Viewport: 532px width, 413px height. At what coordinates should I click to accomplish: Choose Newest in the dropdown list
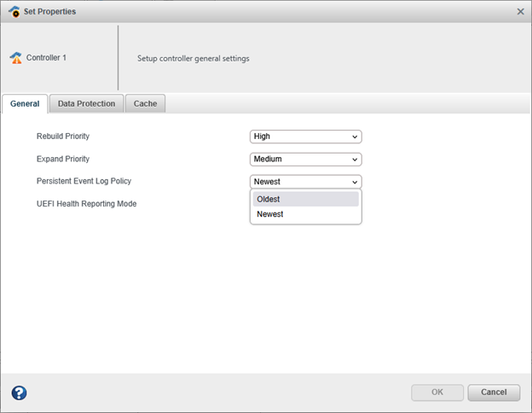(305, 214)
